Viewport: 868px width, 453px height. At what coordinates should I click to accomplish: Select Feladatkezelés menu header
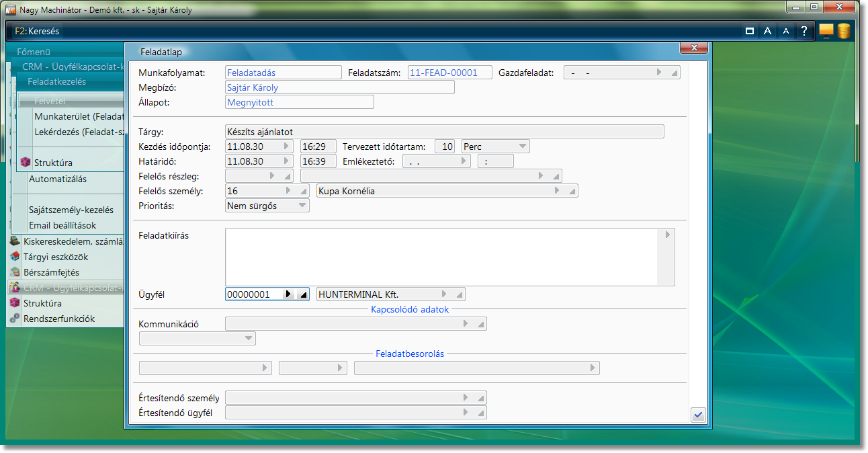57,81
